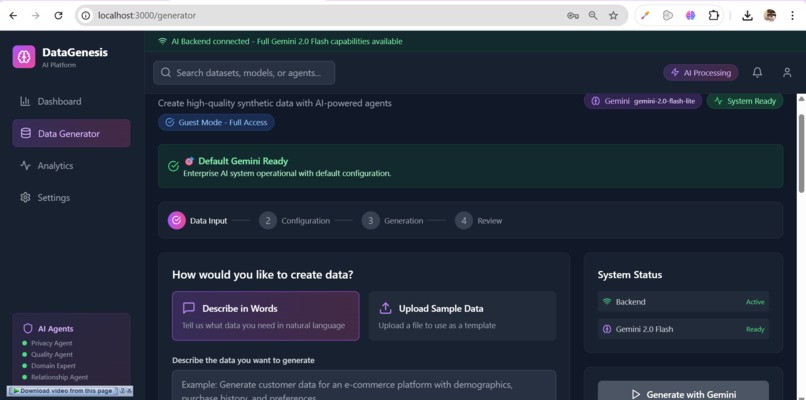Click Relationship Agent in AI Agents list

tap(60, 377)
